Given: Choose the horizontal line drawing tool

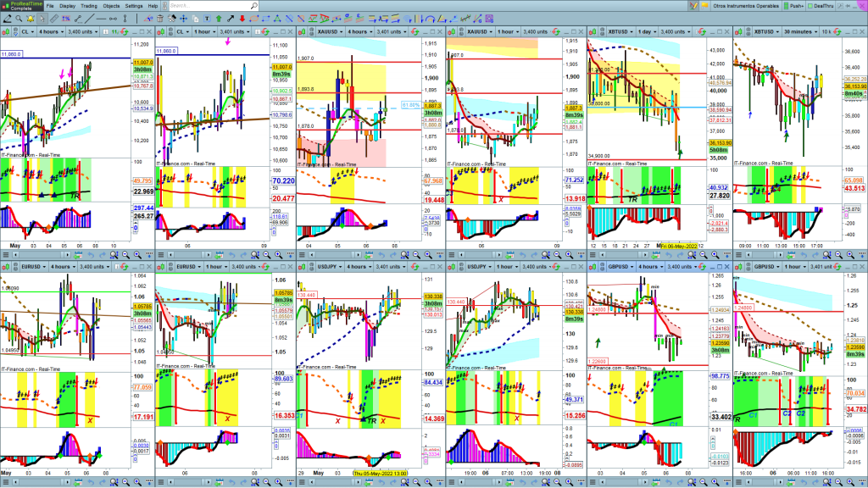Looking at the screenshot, I should tap(101, 19).
